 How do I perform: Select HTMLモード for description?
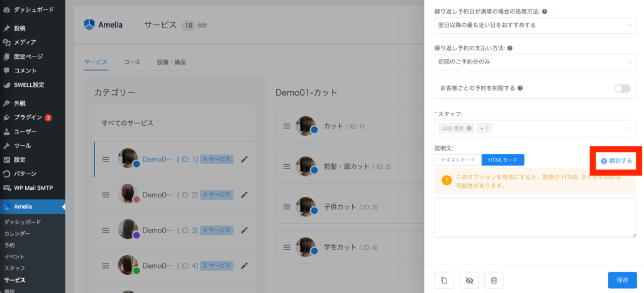pyautogui.click(x=502, y=160)
